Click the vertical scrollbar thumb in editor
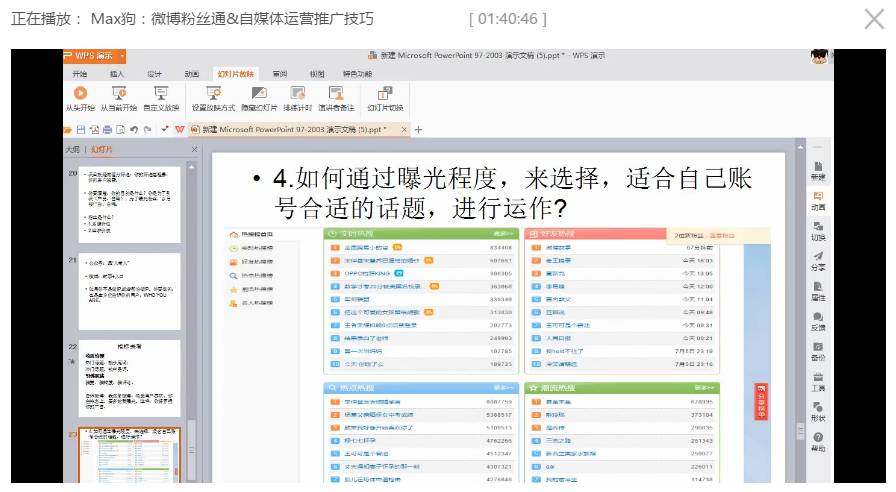 coord(801,430)
